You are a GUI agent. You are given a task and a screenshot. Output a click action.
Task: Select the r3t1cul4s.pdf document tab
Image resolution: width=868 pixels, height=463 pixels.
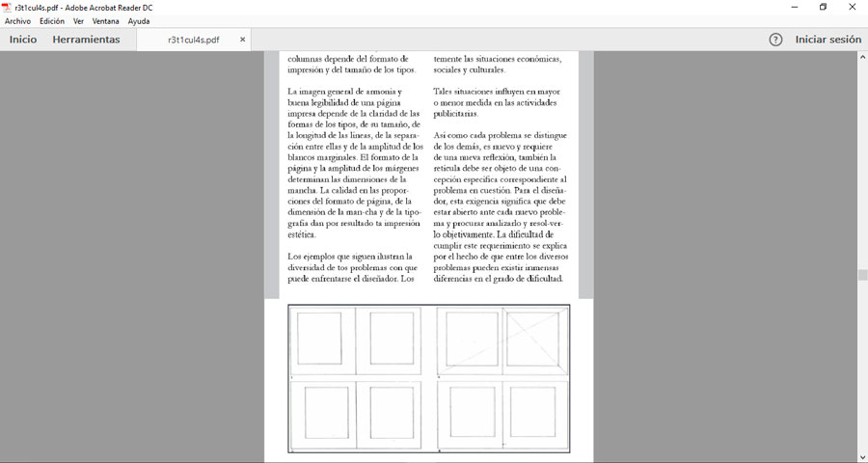(193, 41)
